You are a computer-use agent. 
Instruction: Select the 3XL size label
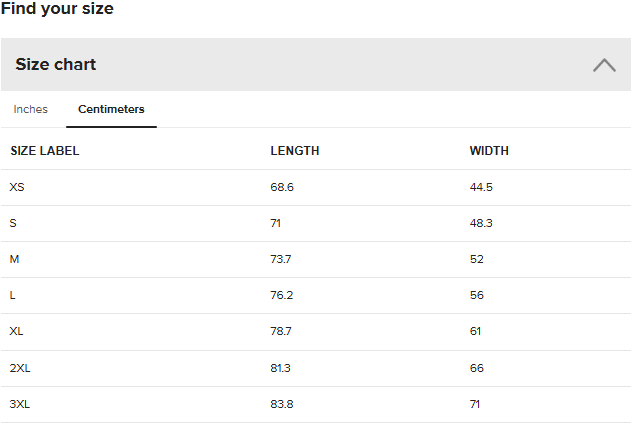[20, 404]
